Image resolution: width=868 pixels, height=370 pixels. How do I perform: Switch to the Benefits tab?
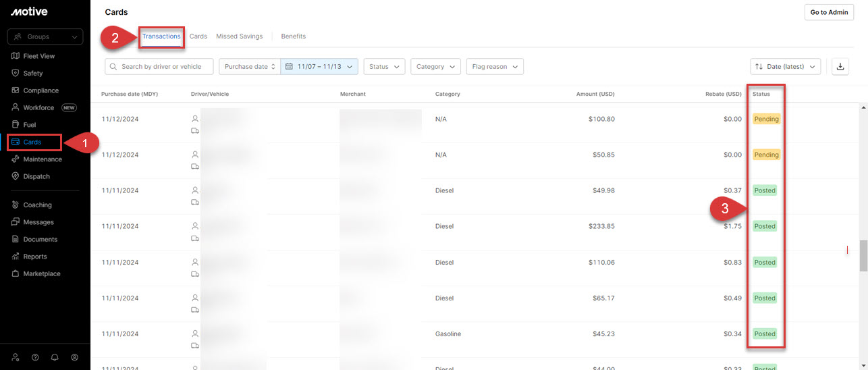293,36
